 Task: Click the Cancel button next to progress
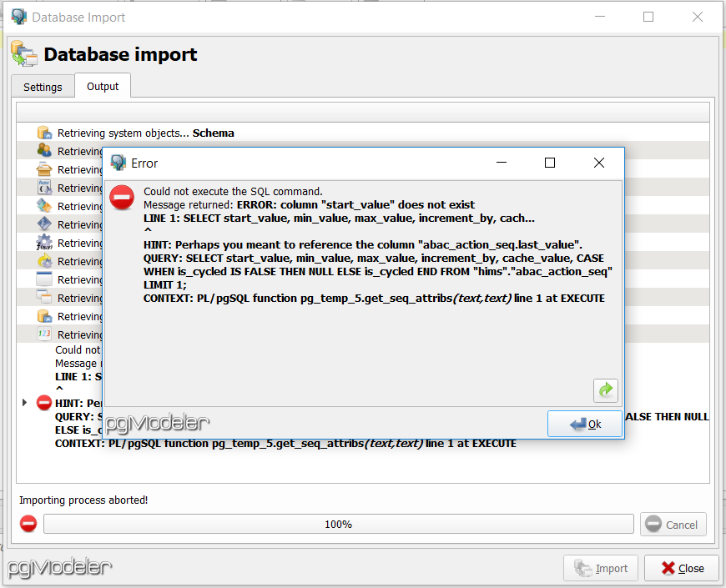point(673,524)
